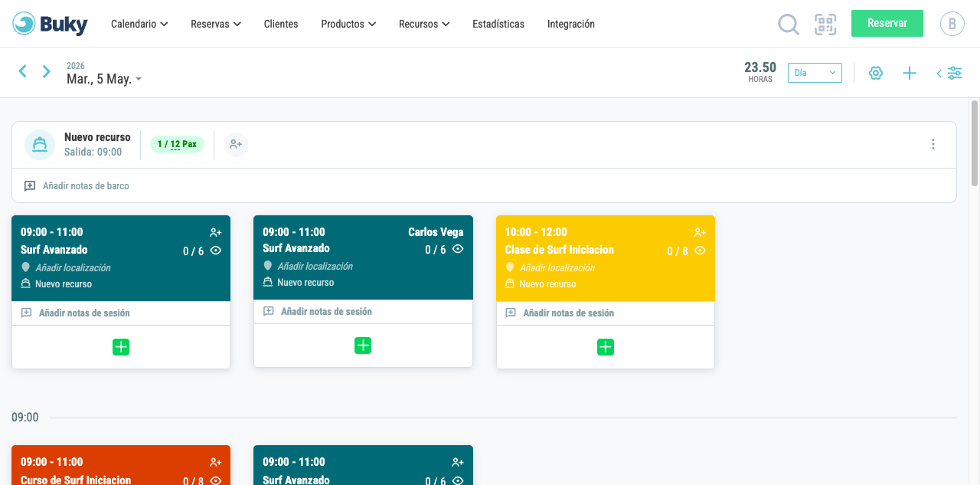
Task: Open the Día view dropdown
Action: click(815, 73)
